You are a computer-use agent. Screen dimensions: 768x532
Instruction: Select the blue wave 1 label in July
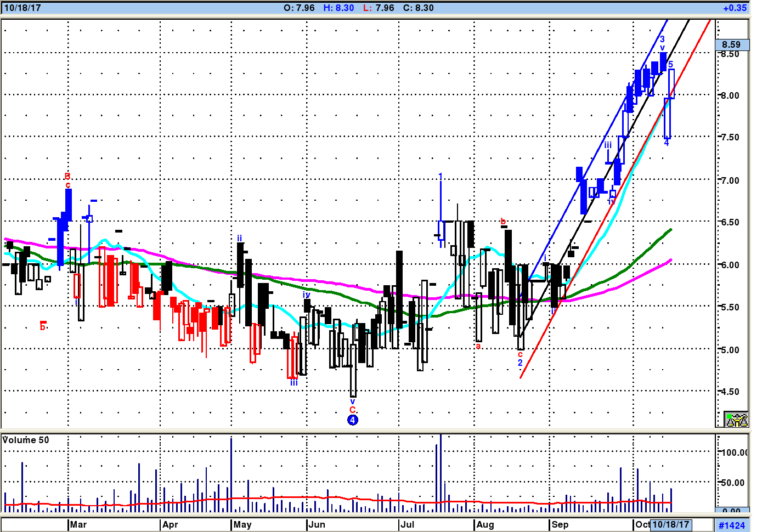441,176
